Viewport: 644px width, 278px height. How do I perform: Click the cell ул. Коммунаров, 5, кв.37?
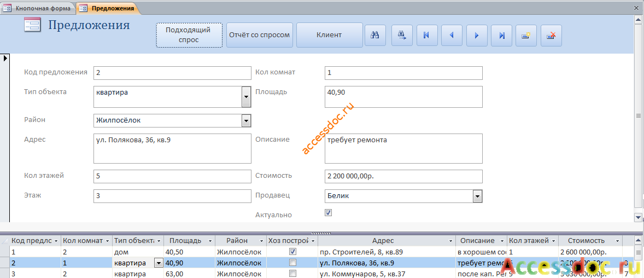pos(387,274)
